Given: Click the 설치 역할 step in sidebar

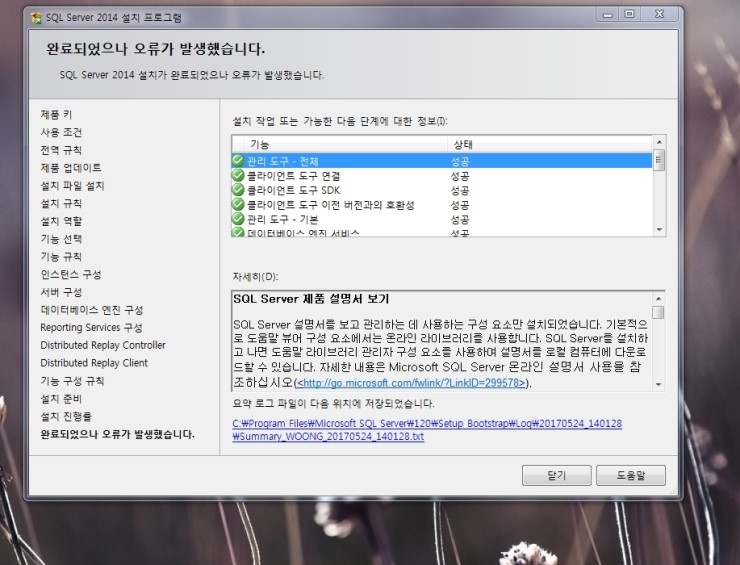Looking at the screenshot, I should pyautogui.click(x=61, y=221).
